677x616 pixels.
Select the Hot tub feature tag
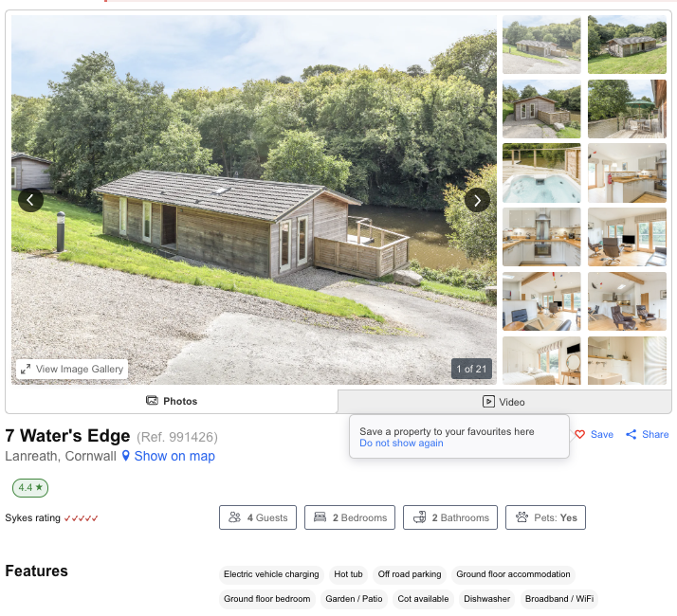coord(348,574)
